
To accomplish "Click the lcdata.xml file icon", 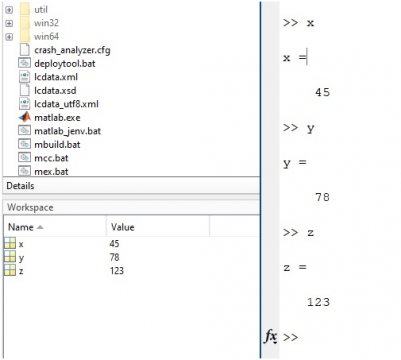I will click(x=24, y=77).
